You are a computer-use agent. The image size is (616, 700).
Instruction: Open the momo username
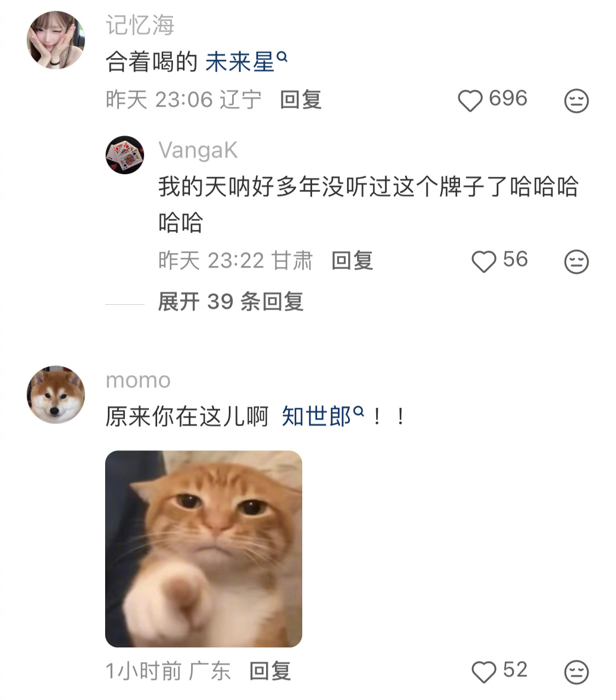[139, 380]
